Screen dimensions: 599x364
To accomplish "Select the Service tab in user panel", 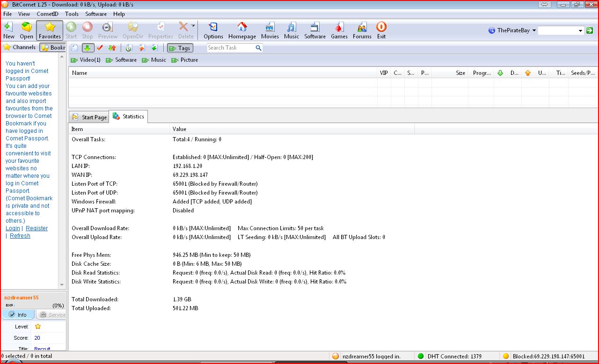I will [52, 315].
